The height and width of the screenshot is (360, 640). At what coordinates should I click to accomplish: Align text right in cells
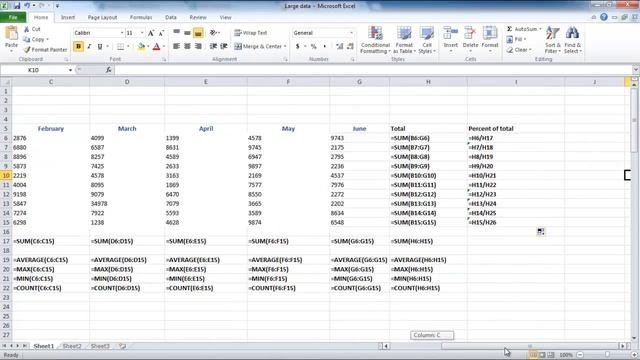198,47
